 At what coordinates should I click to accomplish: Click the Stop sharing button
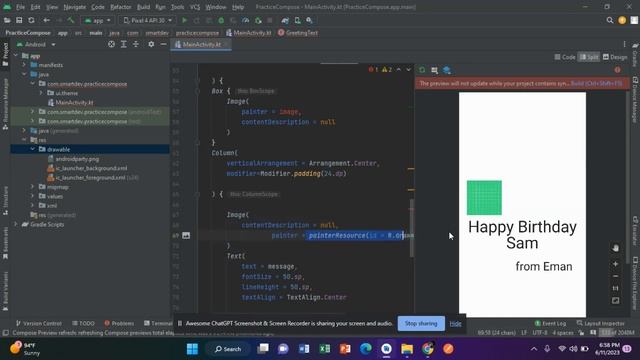point(421,323)
